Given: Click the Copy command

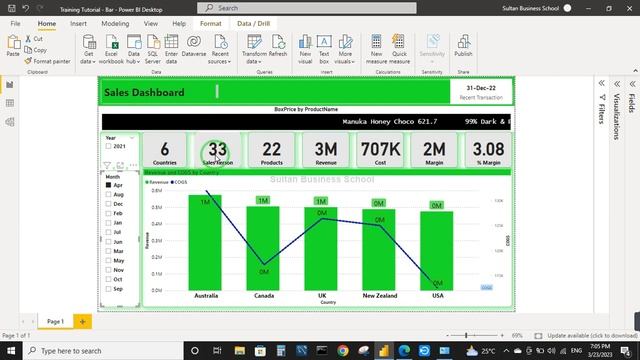Looking at the screenshot, I should click(36, 50).
